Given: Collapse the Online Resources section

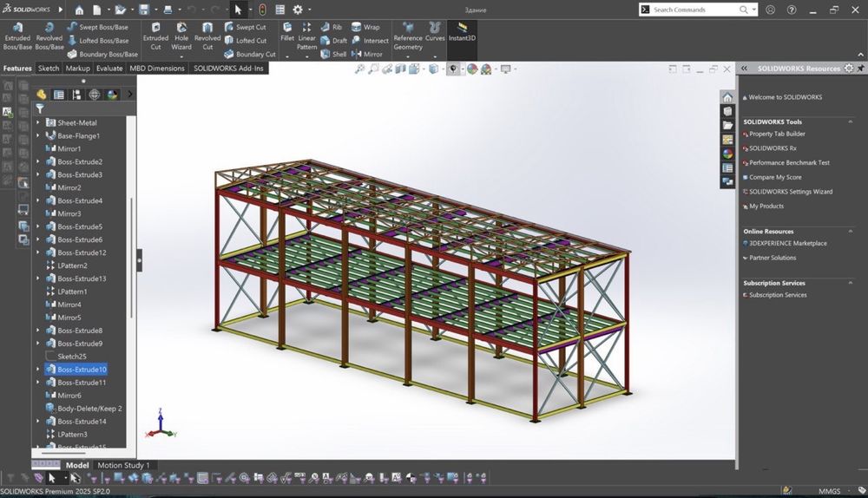Looking at the screenshot, I should coord(851,232).
